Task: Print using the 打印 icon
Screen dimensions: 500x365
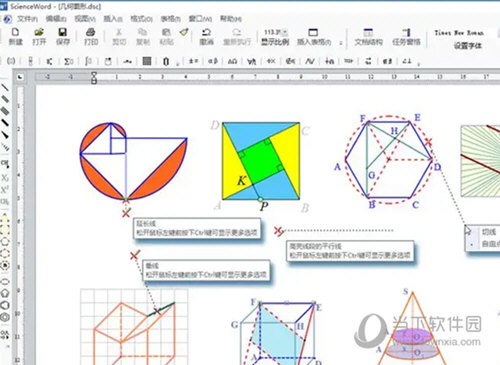Action: (91, 33)
